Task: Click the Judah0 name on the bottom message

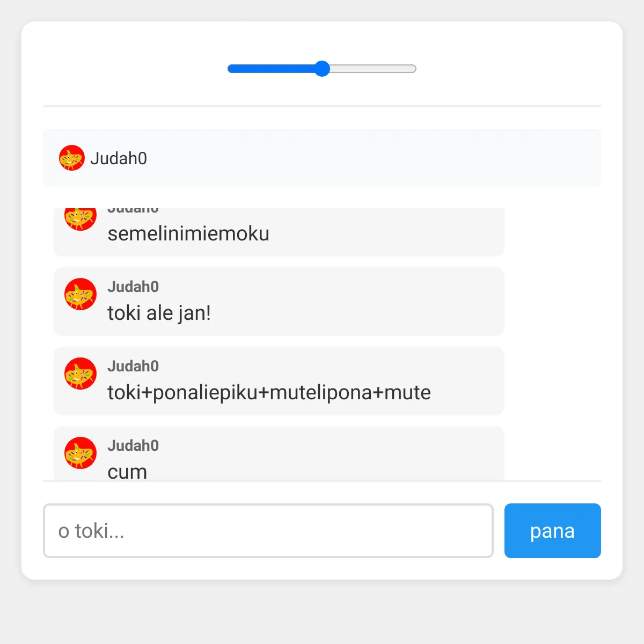Action: 133,445
